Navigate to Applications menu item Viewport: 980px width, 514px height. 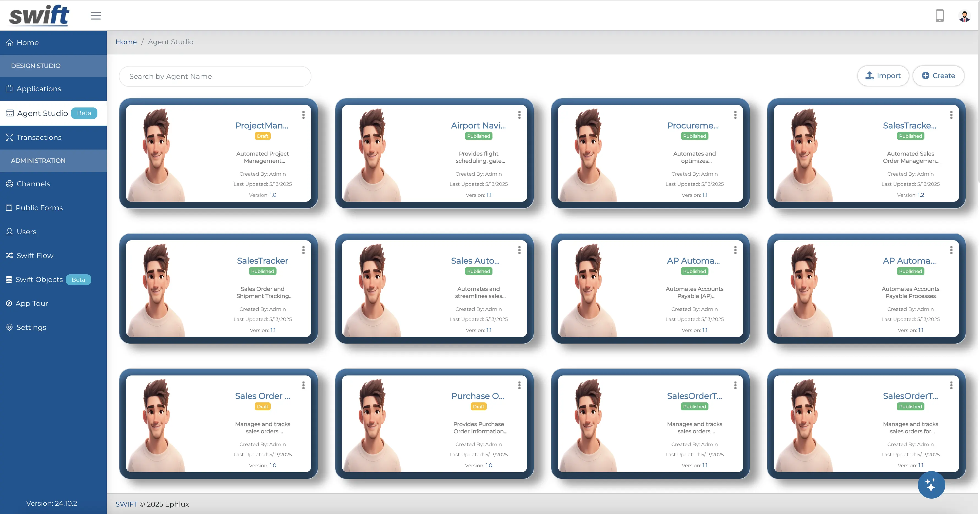click(x=39, y=89)
